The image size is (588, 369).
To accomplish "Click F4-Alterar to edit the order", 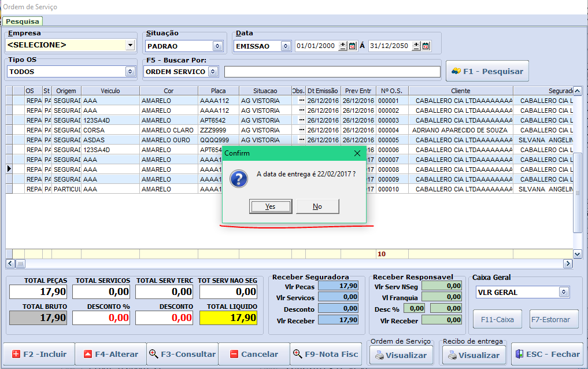I will coord(110,354).
